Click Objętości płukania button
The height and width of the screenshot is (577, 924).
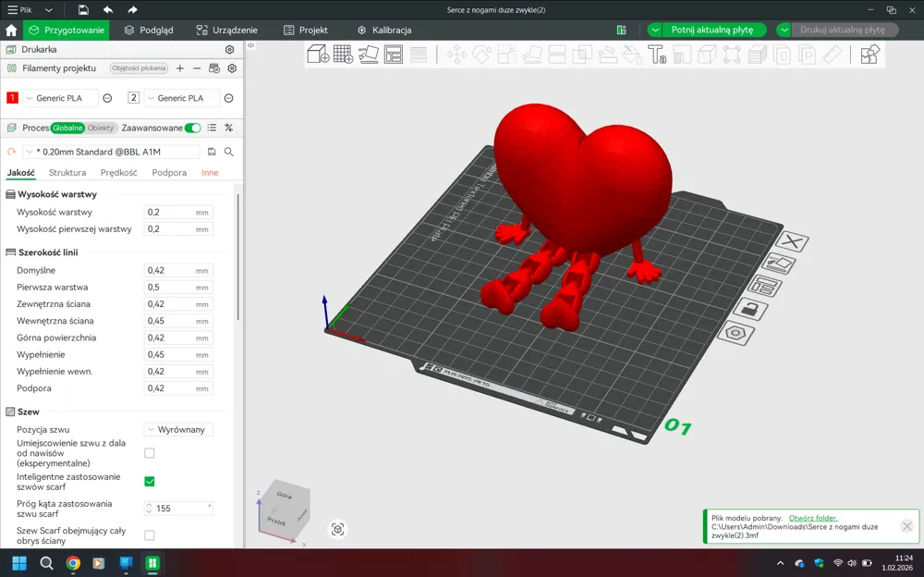pyautogui.click(x=140, y=68)
